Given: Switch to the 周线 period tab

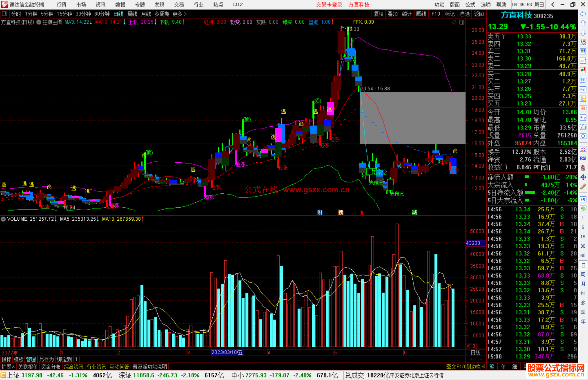Looking at the screenshot, I should tap(132, 14).
